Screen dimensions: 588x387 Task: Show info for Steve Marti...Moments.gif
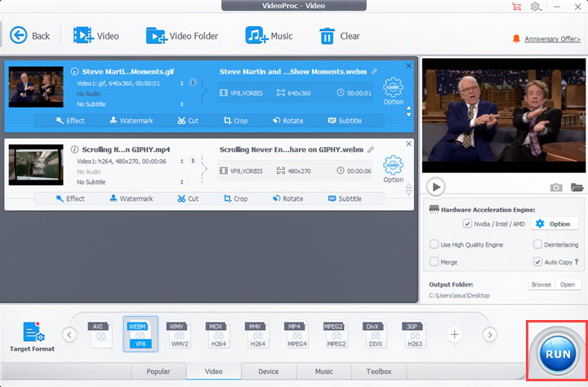74,71
